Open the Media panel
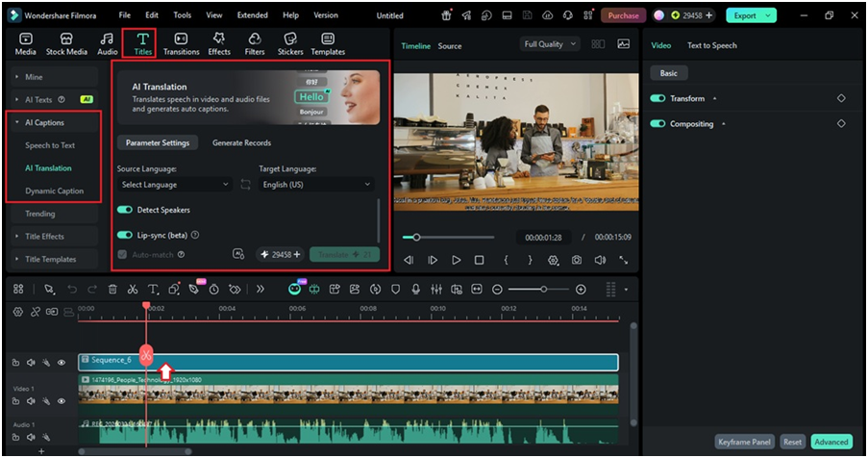Image resolution: width=868 pixels, height=458 pixels. click(x=25, y=43)
